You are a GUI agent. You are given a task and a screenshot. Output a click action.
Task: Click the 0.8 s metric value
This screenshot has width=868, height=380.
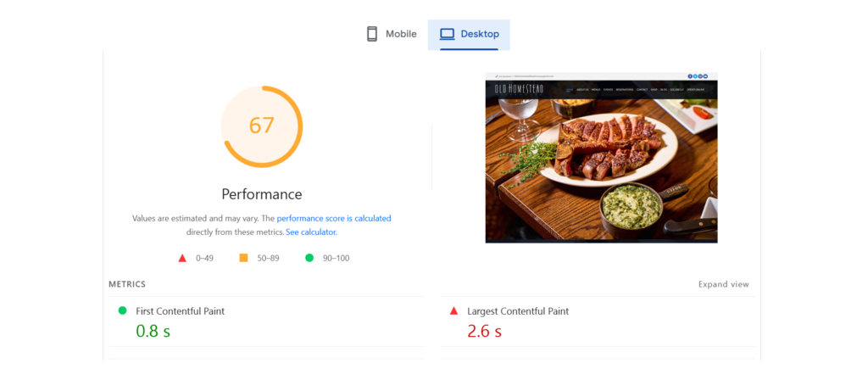coord(153,332)
